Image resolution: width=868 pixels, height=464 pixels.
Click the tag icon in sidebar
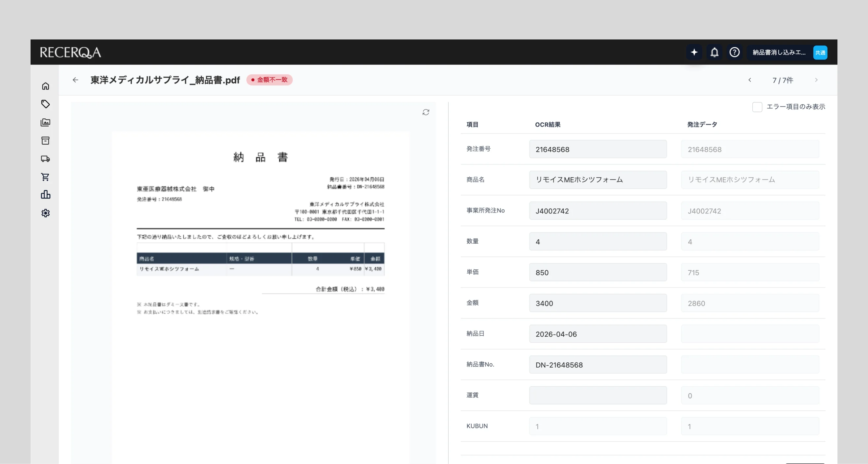click(45, 104)
